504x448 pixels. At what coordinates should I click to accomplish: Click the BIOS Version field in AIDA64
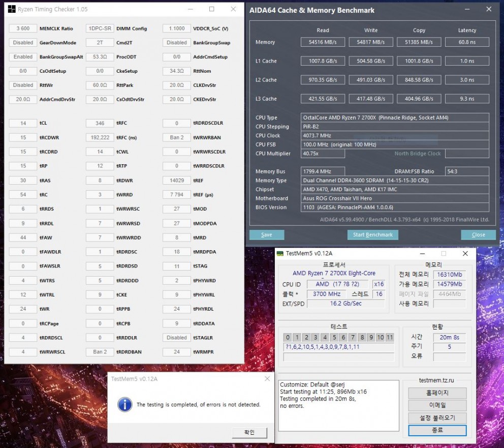pyautogui.click(x=395, y=207)
